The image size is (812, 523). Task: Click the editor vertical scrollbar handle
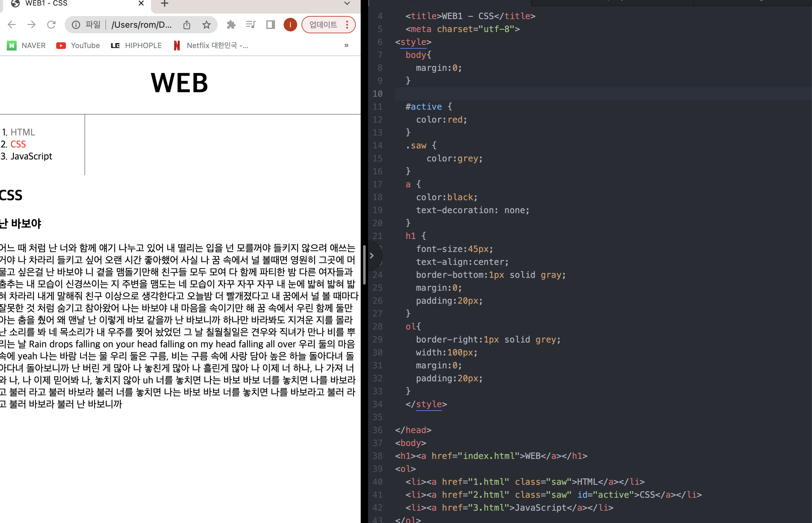364,265
